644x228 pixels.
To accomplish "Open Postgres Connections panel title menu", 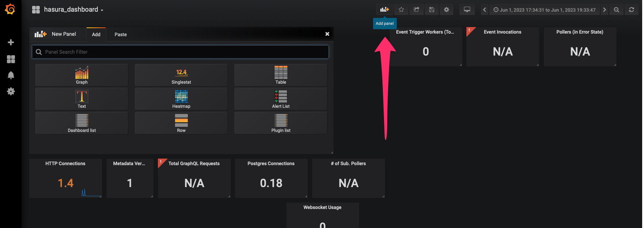I will pyautogui.click(x=271, y=164).
